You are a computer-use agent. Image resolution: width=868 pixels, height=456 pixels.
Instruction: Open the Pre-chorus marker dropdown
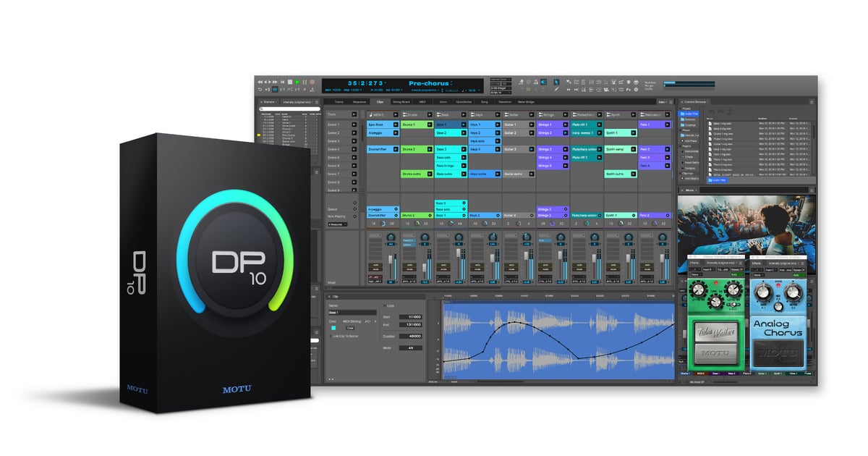451,83
